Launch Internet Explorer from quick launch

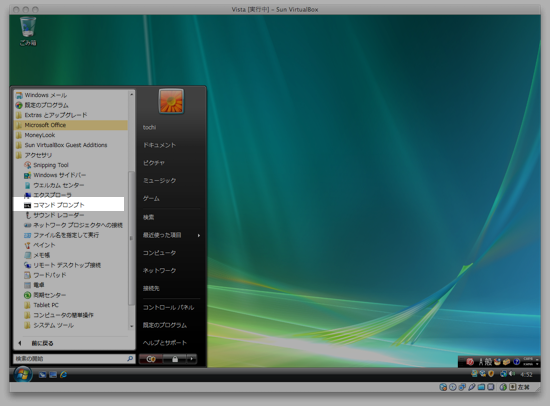click(63, 375)
